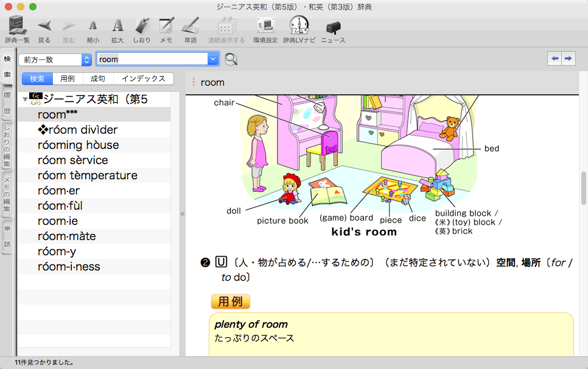Screen dimensions: 588x369
Task: Select the room·ie entry
Action: [x=94, y=221]
